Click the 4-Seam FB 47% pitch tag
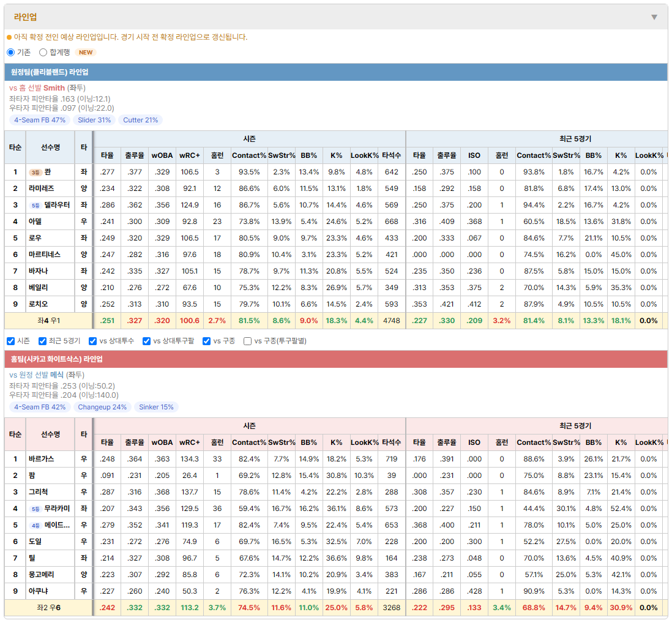Screen dimensions: 672x623 click(40, 120)
